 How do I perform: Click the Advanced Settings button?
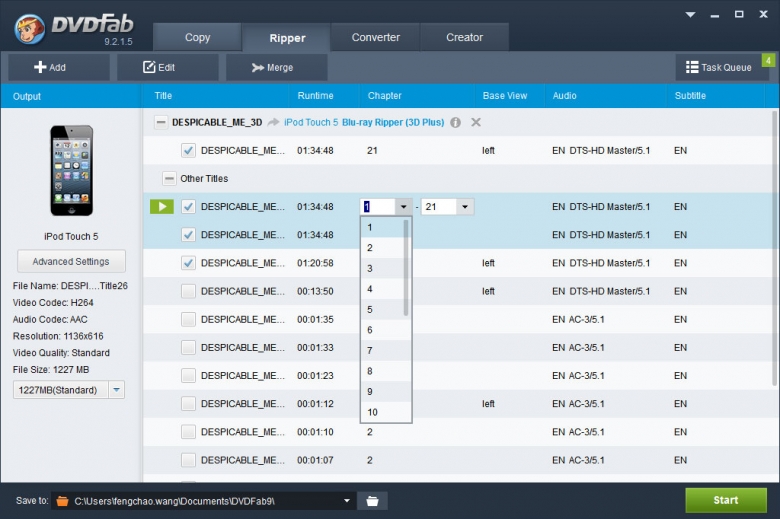pyautogui.click(x=71, y=261)
